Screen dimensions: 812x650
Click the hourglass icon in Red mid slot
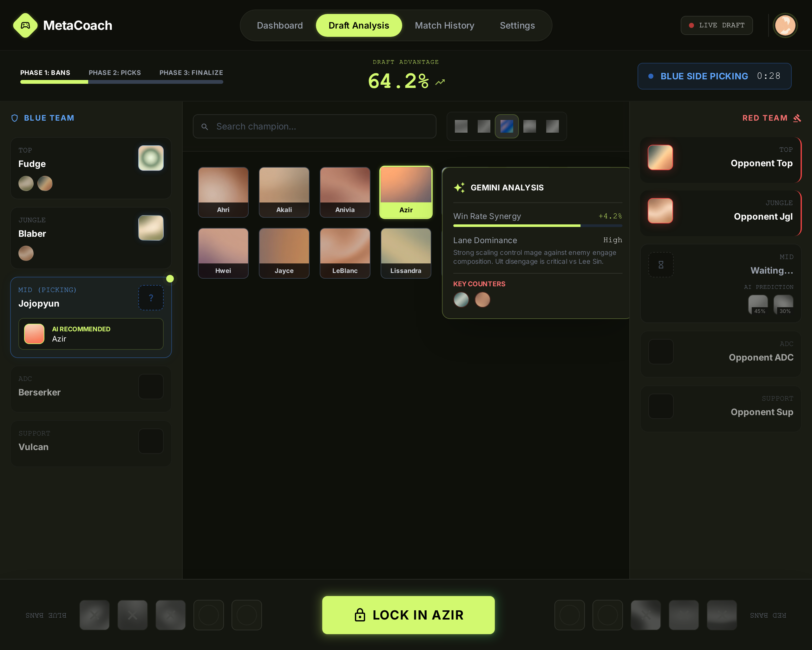[x=661, y=265]
